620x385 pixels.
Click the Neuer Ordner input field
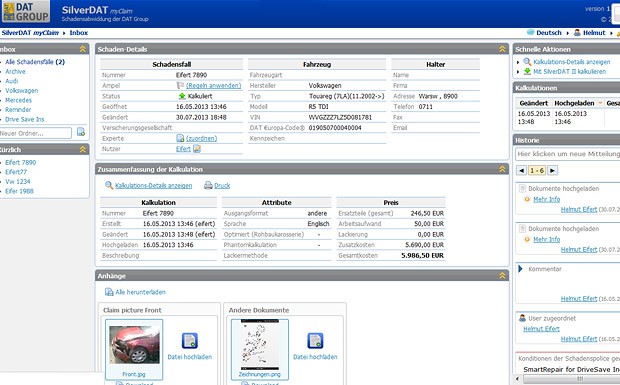click(x=35, y=133)
